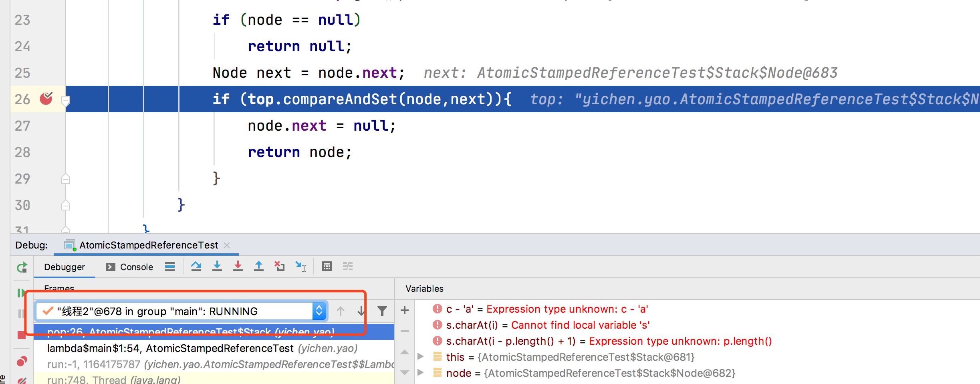Click the red Force Step Into icon

[x=238, y=267]
